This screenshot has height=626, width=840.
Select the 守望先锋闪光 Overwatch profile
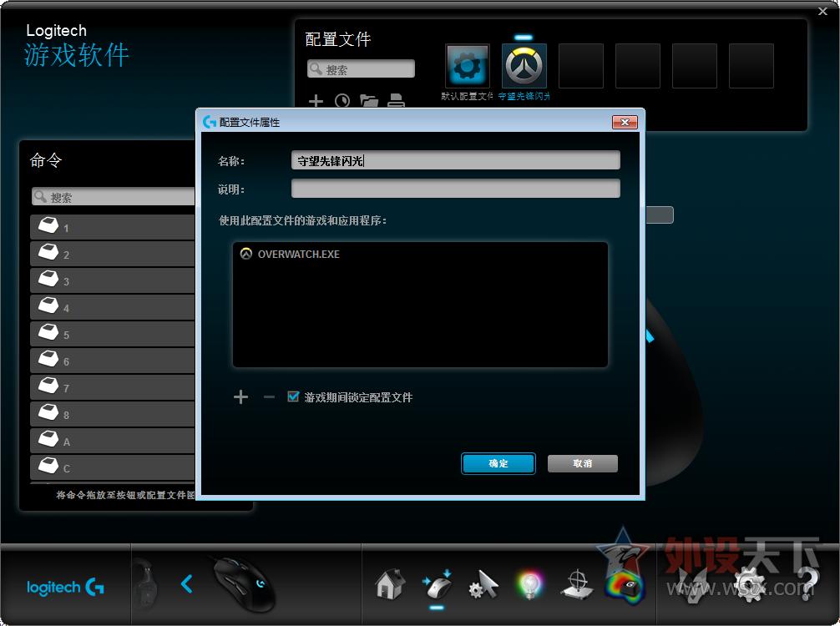524,66
